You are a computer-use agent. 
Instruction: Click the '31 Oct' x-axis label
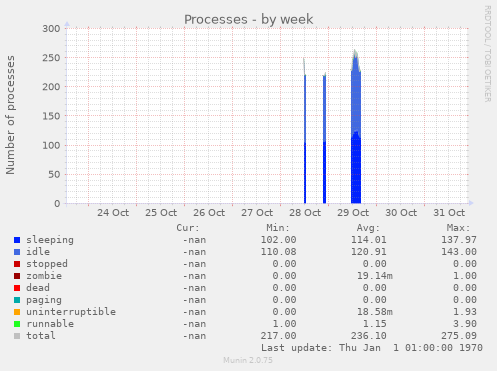(449, 213)
